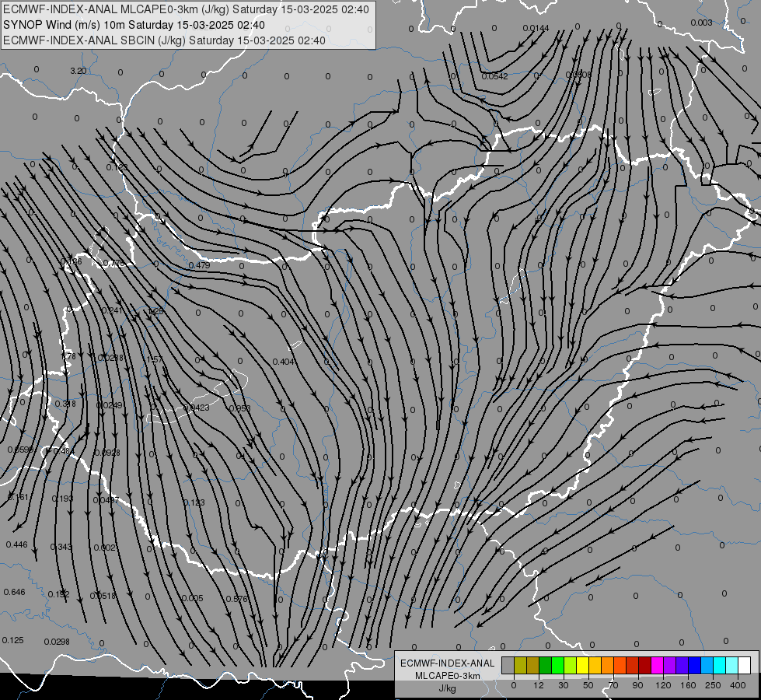Image resolution: width=761 pixels, height=700 pixels.
Task: Click the map value 0.0298
Action: coord(57,642)
